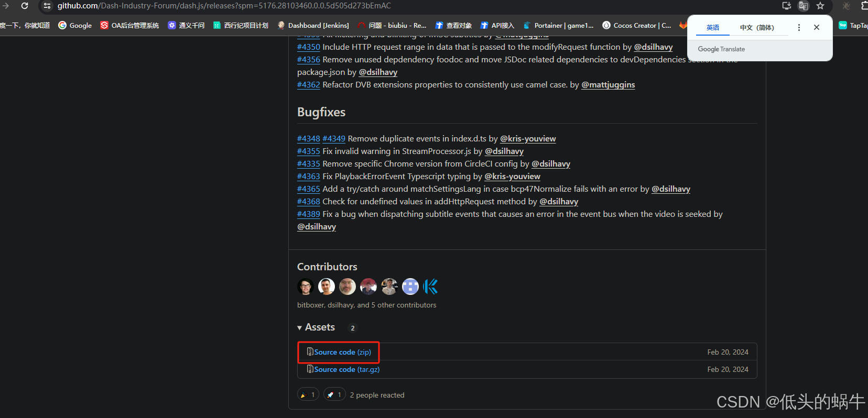Open the TapTap bookmark
This screenshot has width=868, height=418.
[853, 25]
